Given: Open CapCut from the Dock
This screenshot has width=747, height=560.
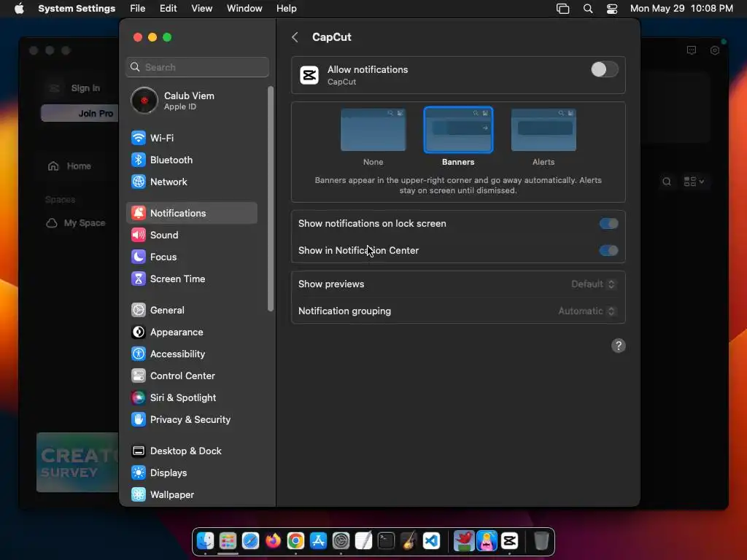Looking at the screenshot, I should click(509, 541).
